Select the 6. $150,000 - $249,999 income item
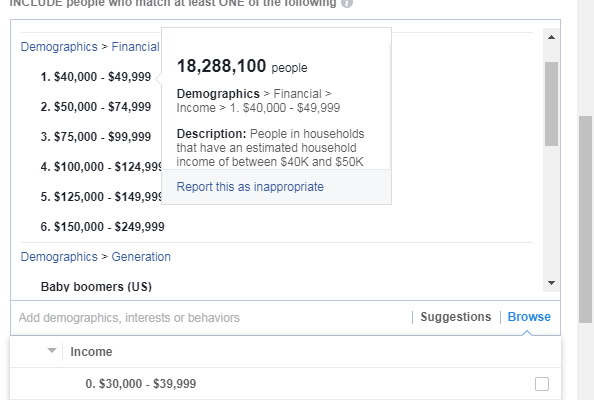The height and width of the screenshot is (400, 594). pyautogui.click(x=103, y=227)
